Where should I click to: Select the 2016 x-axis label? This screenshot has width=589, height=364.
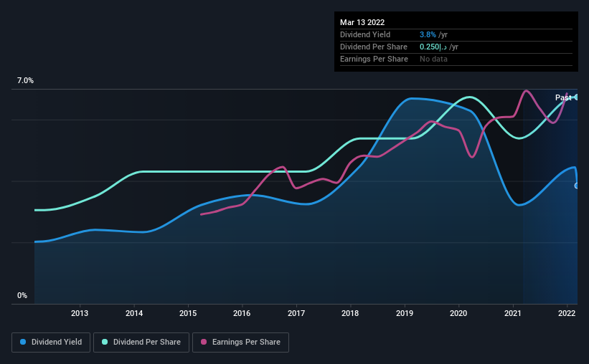[x=242, y=313]
